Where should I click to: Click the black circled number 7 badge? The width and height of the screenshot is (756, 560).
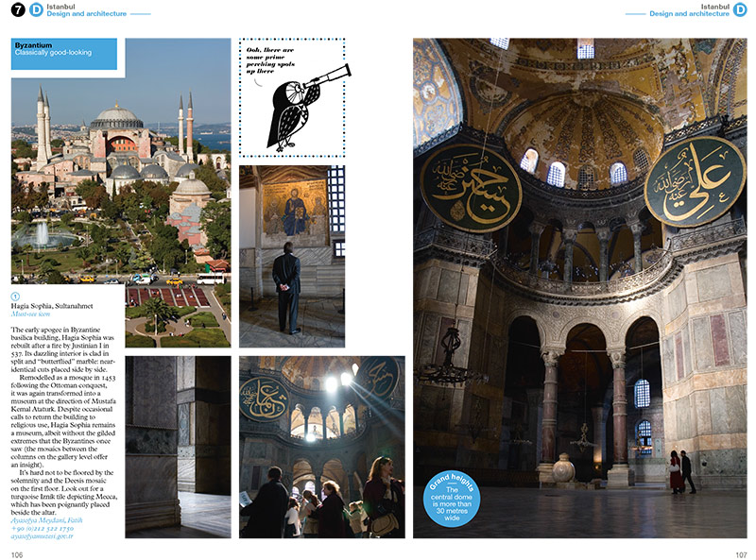tap(18, 9)
